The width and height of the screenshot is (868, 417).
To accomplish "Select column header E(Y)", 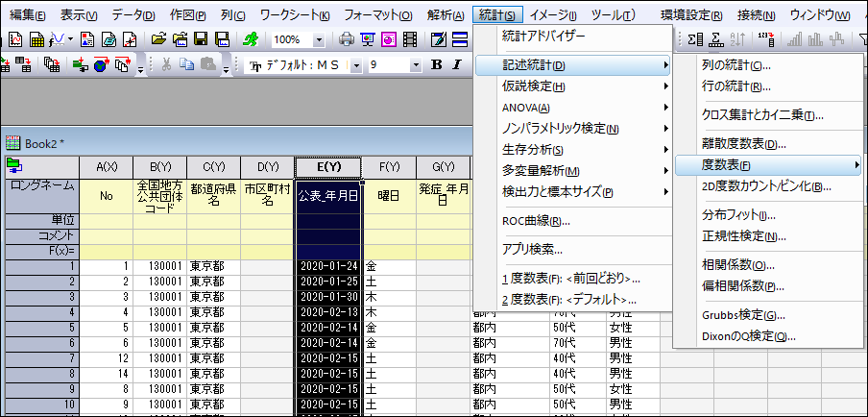I will coord(328,166).
